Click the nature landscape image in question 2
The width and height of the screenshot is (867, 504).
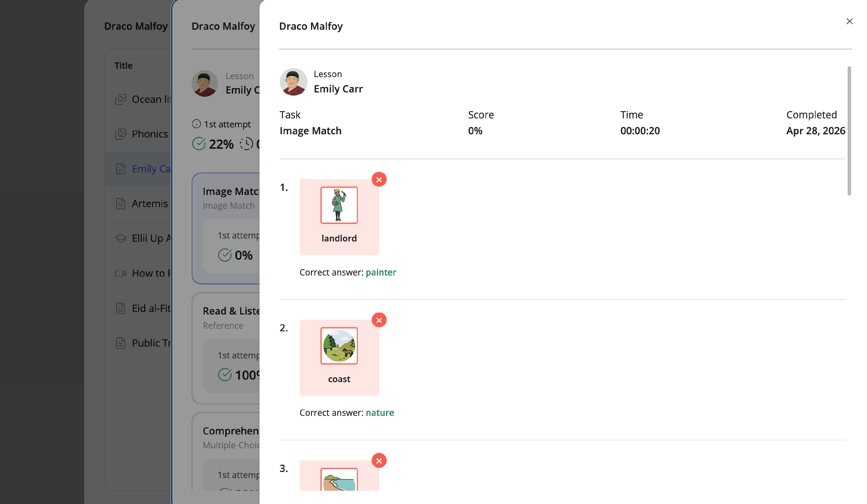click(x=339, y=345)
